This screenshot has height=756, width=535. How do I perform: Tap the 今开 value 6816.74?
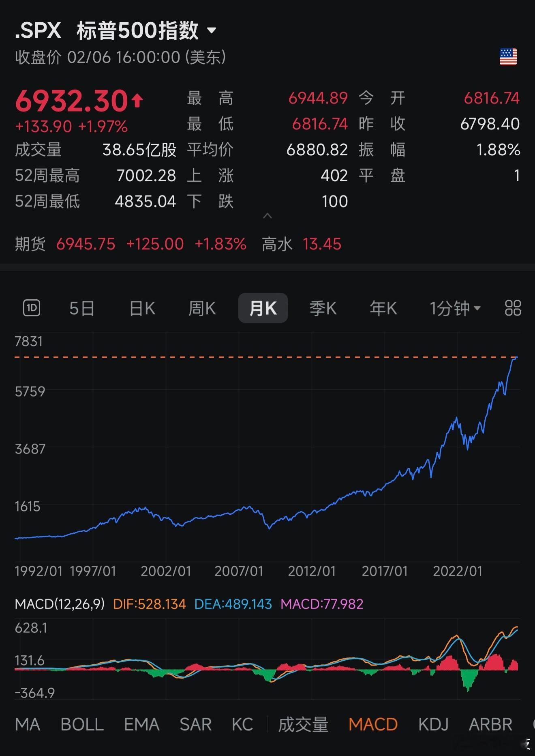tap(492, 98)
